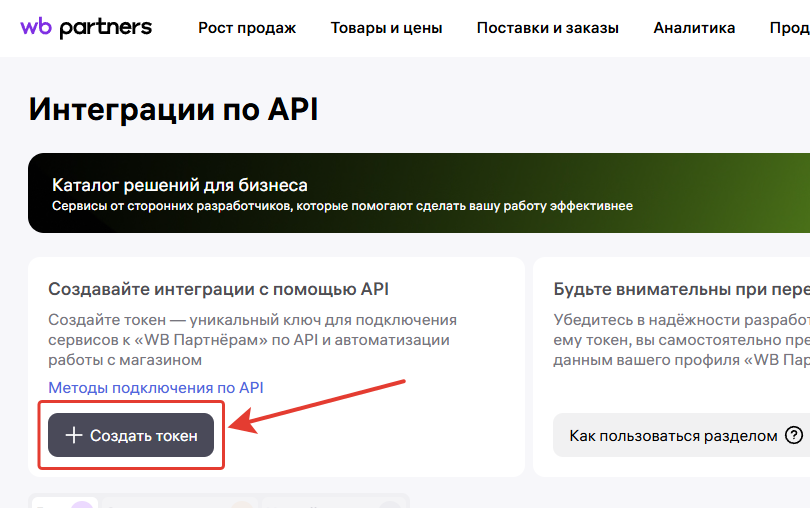Click the Как пользоваться разделом button

pos(681,435)
